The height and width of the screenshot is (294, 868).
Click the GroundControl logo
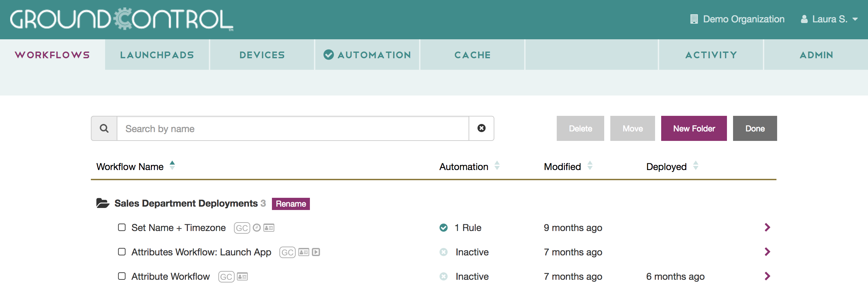[x=122, y=19]
